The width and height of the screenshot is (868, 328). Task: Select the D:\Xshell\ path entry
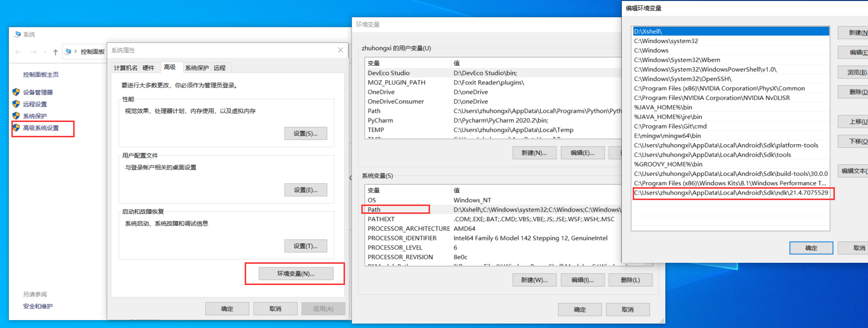tap(731, 32)
